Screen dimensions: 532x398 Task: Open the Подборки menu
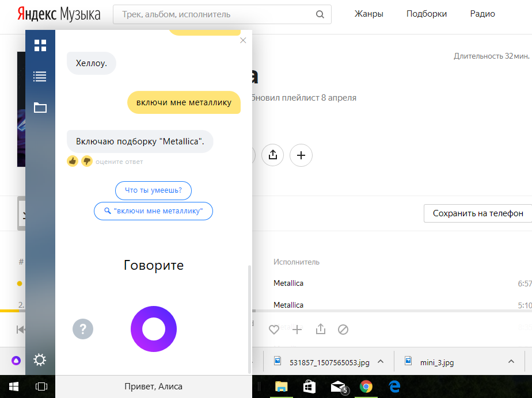[x=427, y=14]
